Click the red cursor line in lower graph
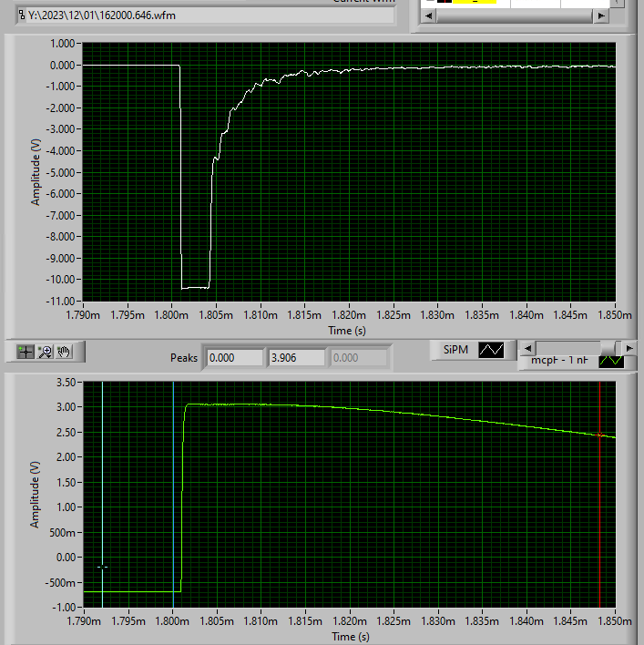The height and width of the screenshot is (645, 644). tap(599, 494)
